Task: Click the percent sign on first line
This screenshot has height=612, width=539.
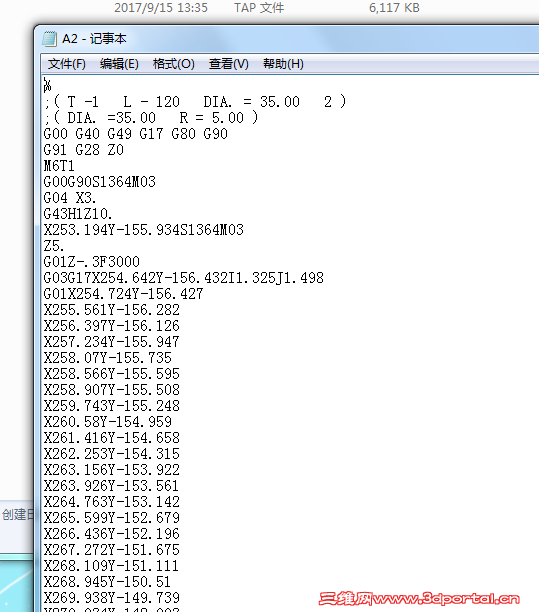Action: 47,85
